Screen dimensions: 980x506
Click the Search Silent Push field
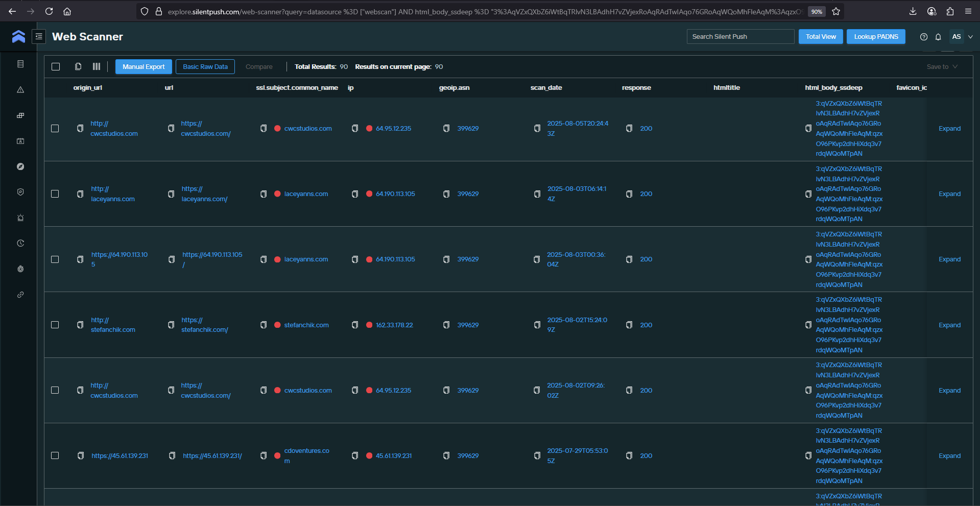(740, 37)
